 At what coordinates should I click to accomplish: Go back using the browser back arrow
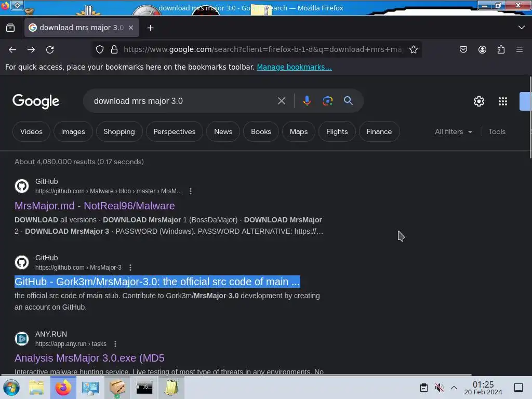[12, 49]
